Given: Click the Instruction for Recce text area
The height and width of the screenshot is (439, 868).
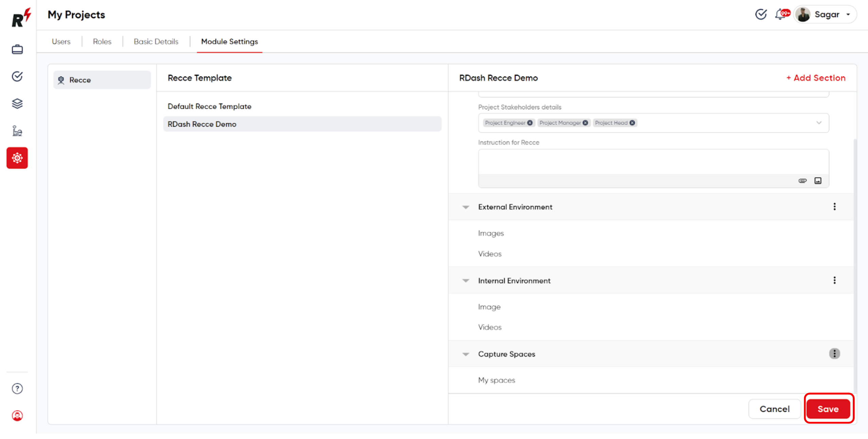Looking at the screenshot, I should [x=654, y=162].
